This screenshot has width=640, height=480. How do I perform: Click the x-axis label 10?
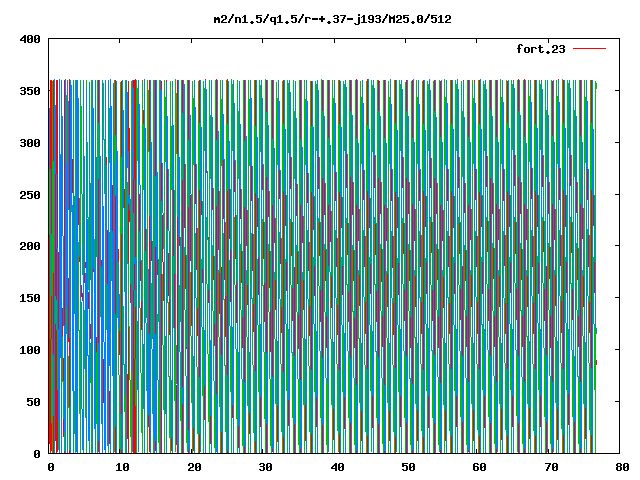tap(122, 467)
